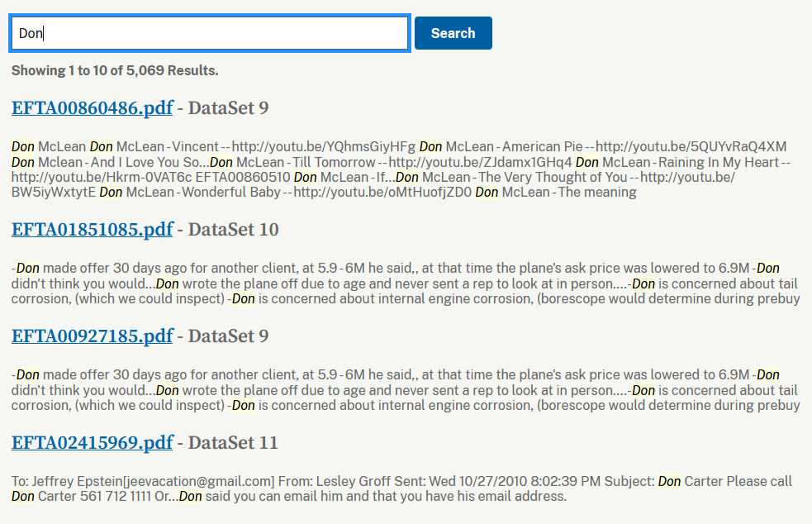Click the 'Showing 1 to 10 of 5,069 Results.' text

pyautogui.click(x=115, y=70)
